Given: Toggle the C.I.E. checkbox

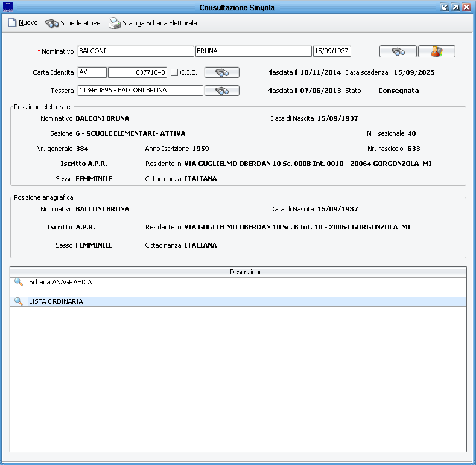Looking at the screenshot, I should point(174,72).
